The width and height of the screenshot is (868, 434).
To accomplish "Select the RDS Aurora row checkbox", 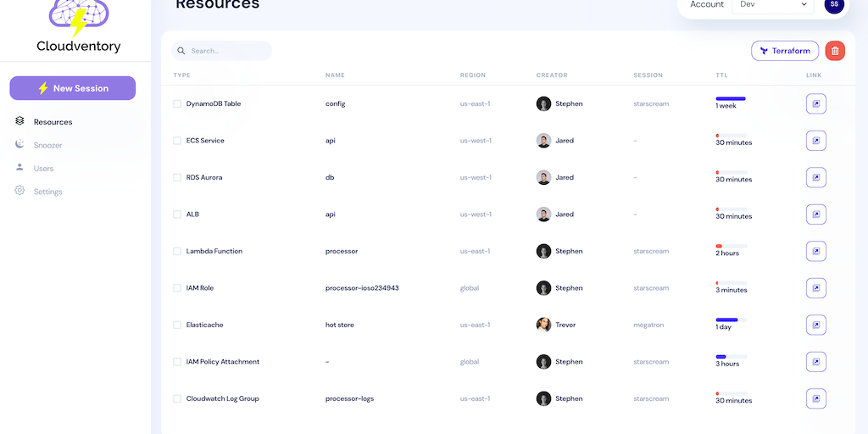I will coord(177,178).
